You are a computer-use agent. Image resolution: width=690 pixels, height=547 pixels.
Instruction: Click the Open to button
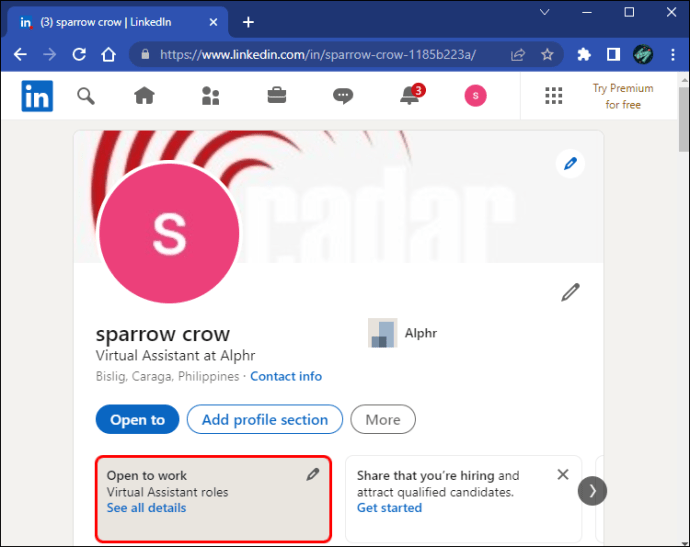tap(137, 419)
